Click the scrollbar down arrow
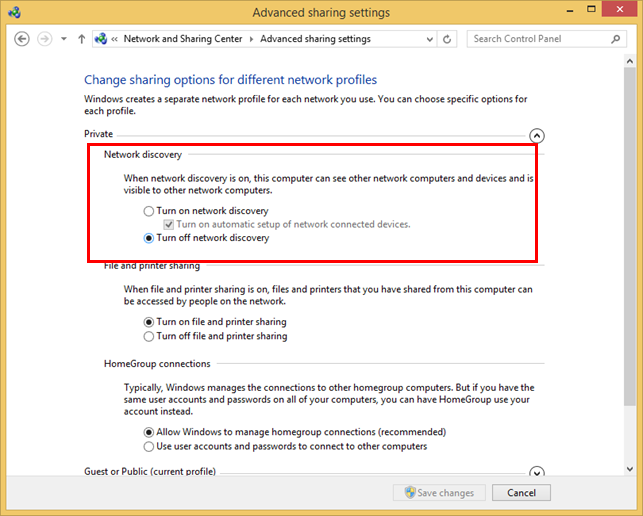This screenshot has height=516, width=643. (630, 469)
